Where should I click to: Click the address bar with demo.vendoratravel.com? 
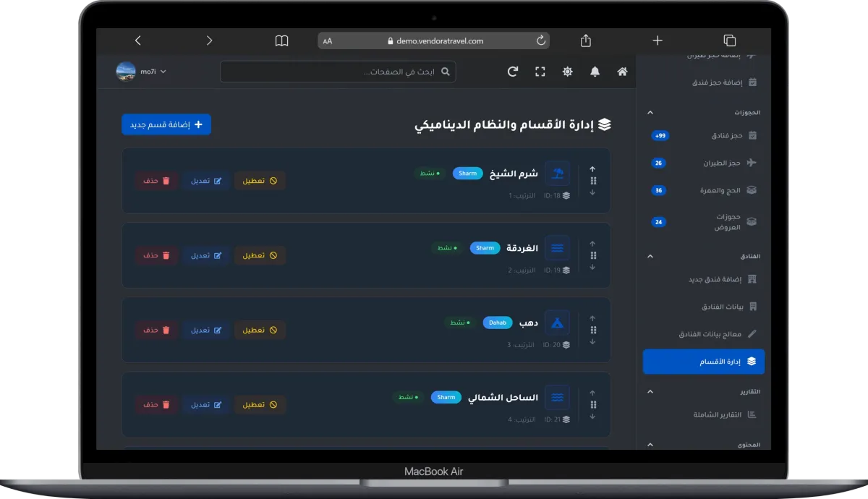[x=433, y=40]
